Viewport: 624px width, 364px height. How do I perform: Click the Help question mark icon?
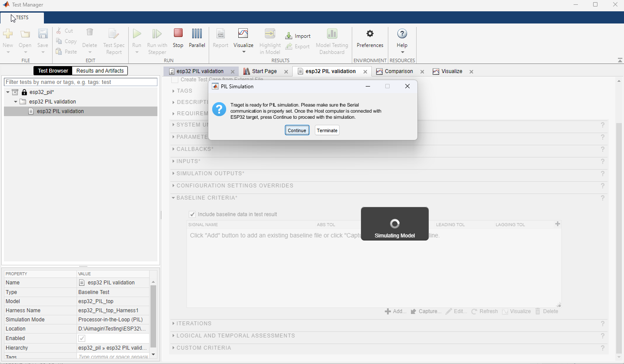coord(402,33)
